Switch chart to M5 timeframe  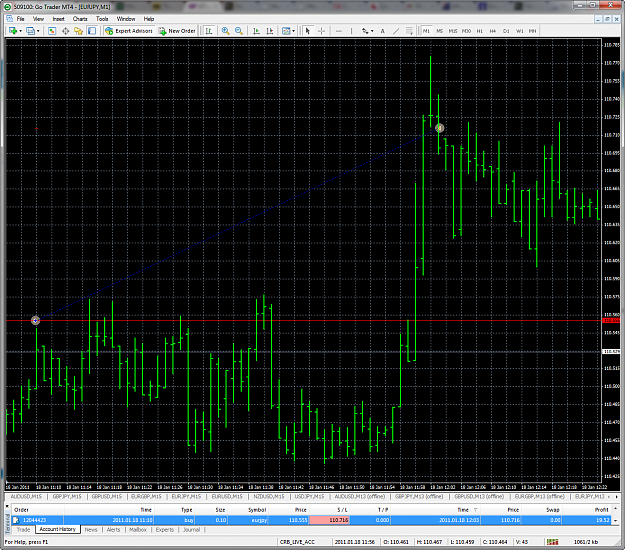click(x=440, y=31)
